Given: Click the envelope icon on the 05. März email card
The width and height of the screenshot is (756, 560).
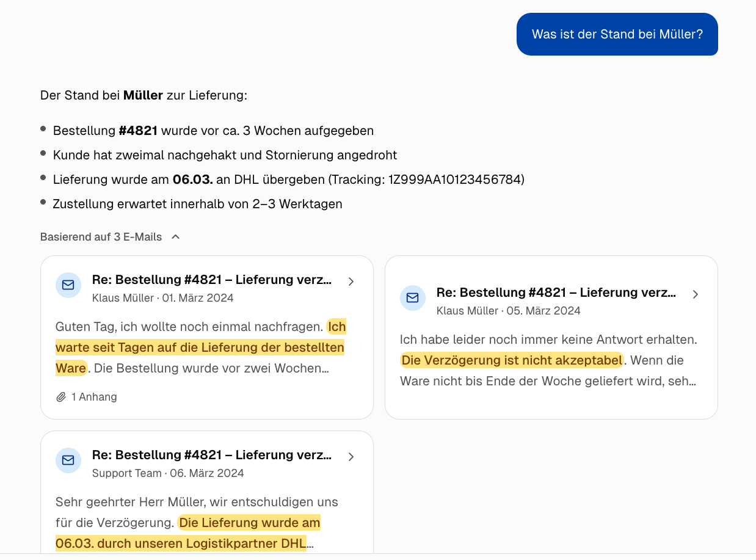Looking at the screenshot, I should (x=413, y=298).
